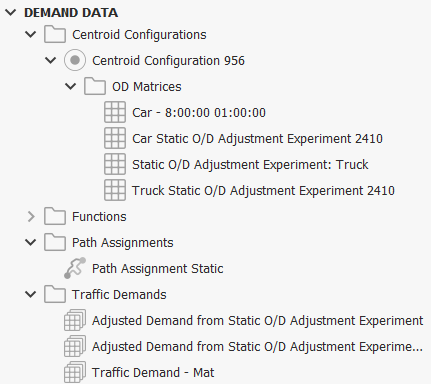Collapse the Traffic Demands folder
Image resolution: width=431 pixels, height=384 pixels.
pos(31,294)
